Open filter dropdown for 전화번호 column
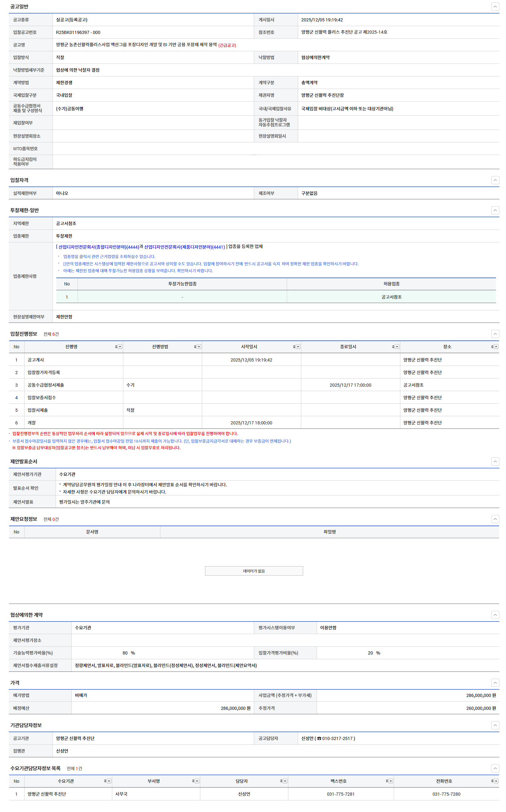The height and width of the screenshot is (812, 506). pyautogui.click(x=496, y=781)
